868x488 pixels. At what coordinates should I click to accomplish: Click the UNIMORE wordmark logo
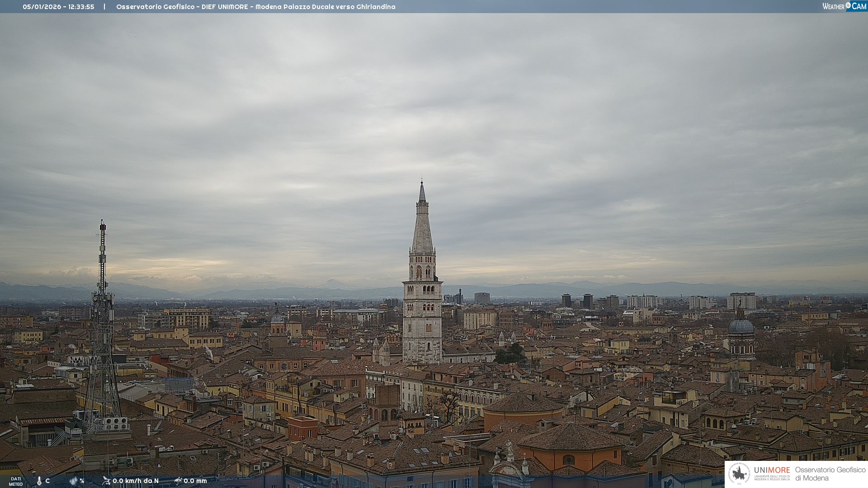point(772,470)
